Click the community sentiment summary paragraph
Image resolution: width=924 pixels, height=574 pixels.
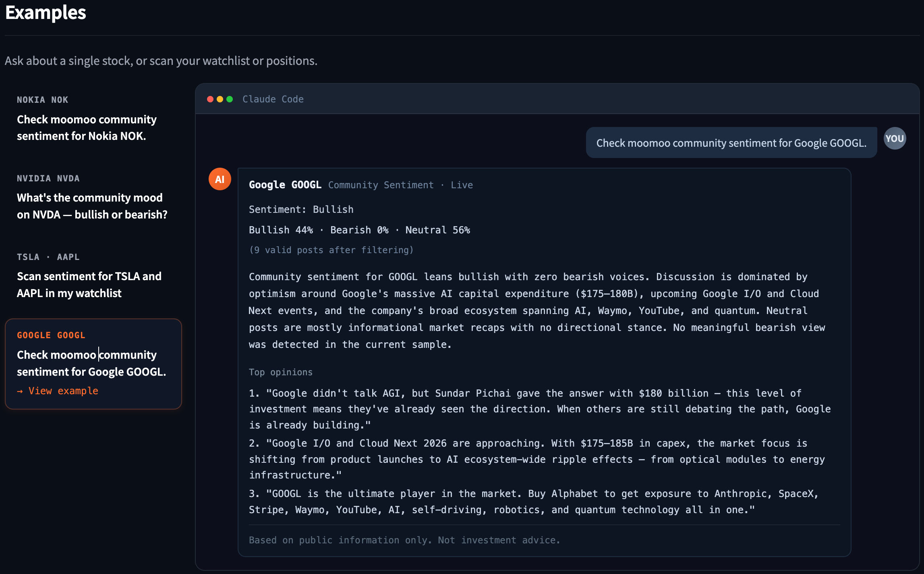point(537,310)
